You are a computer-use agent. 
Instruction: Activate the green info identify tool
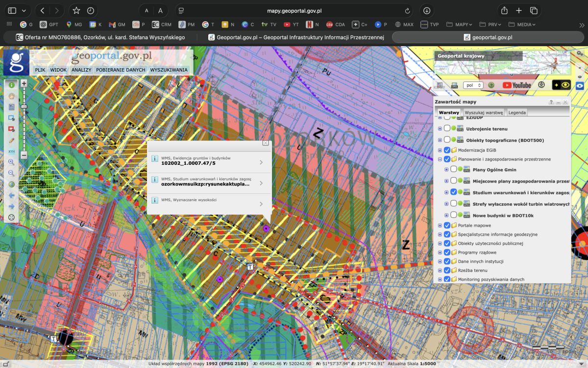coord(11,85)
